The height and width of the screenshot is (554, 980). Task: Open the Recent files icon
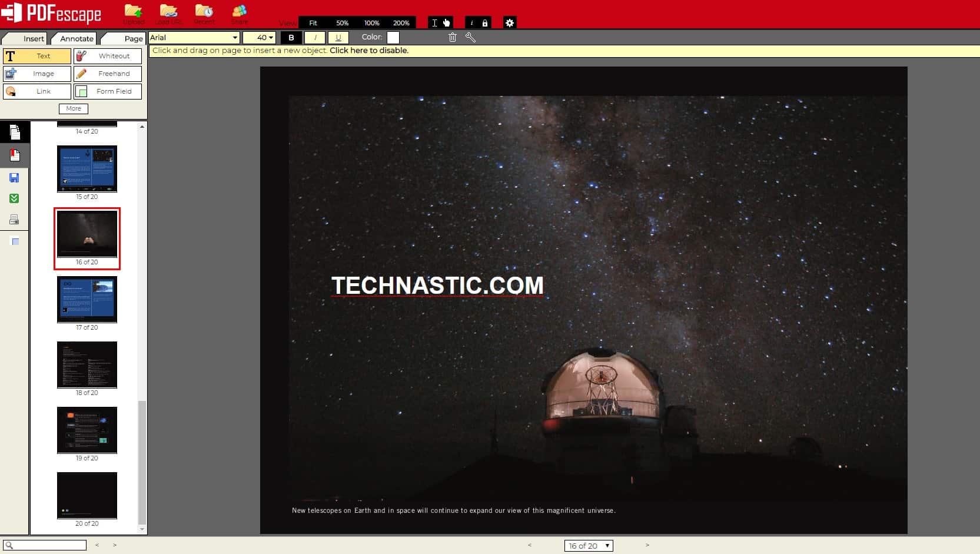[204, 14]
